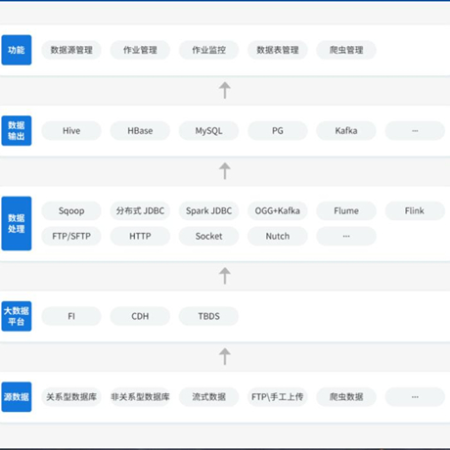This screenshot has width=450, height=450.
Task: Select the 数据表管理 pill
Action: pyautogui.click(x=277, y=50)
